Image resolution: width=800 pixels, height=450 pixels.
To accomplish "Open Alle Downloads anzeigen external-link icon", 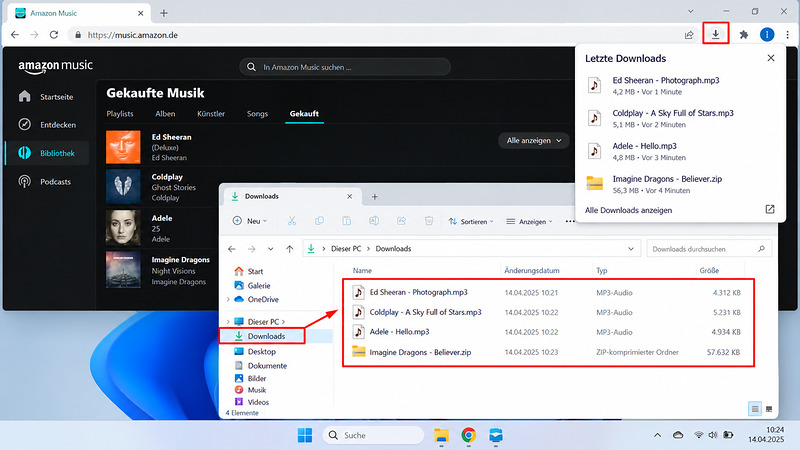I will pyautogui.click(x=770, y=209).
